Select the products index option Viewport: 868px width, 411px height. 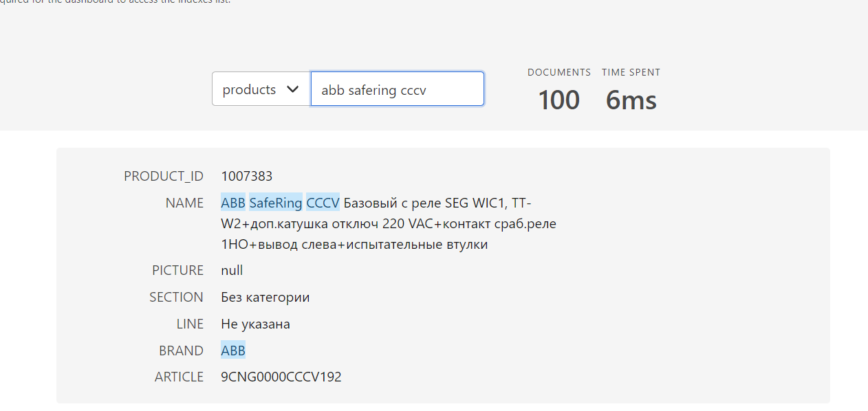pos(248,89)
